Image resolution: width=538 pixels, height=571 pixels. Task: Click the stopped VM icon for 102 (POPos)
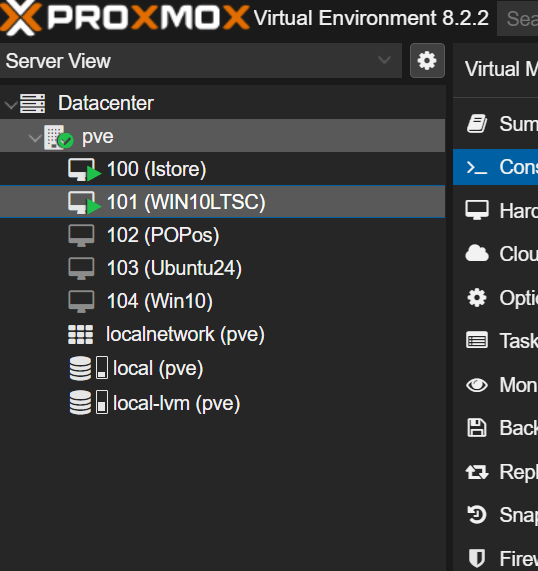tap(81, 235)
